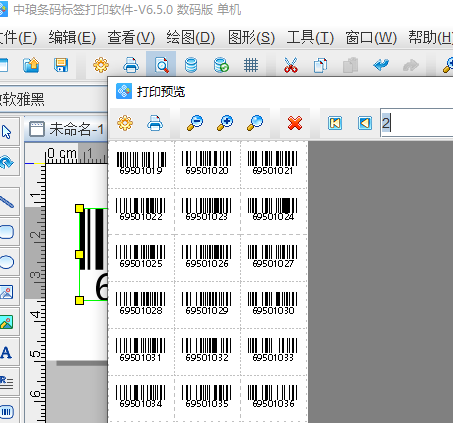
Task: Click middle-left yellow handle of selected barcode
Action: point(79,255)
